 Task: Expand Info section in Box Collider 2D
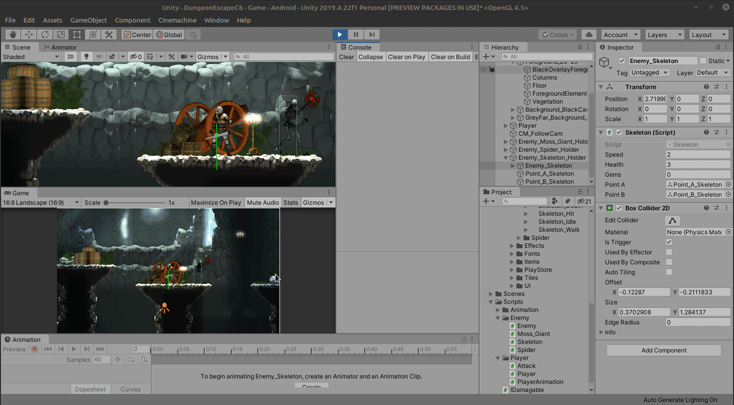point(601,332)
